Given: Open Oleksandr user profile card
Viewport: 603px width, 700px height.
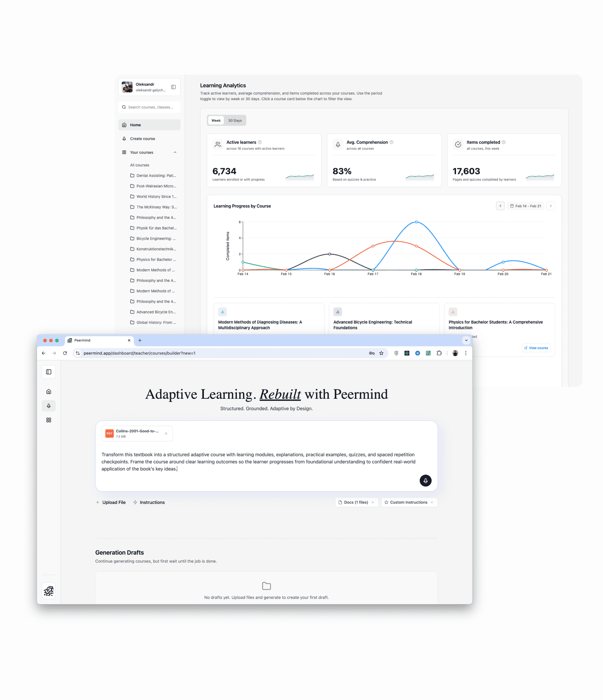Looking at the screenshot, I should tap(149, 87).
